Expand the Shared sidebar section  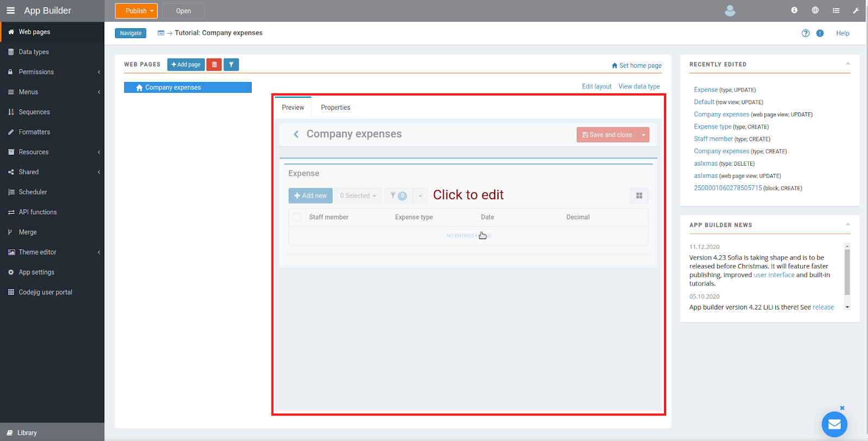52,172
